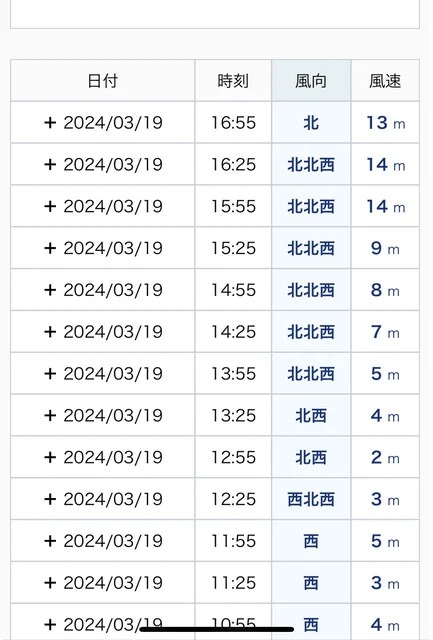Expand the 11:25 row plus icon
This screenshot has height=640, width=433.
pos(50,583)
